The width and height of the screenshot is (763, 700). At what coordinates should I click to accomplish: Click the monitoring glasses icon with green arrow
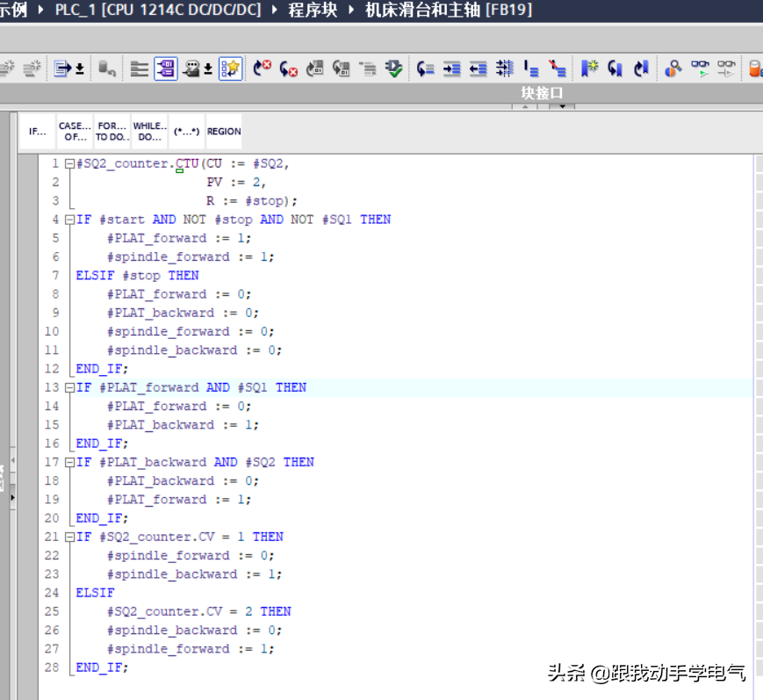700,69
